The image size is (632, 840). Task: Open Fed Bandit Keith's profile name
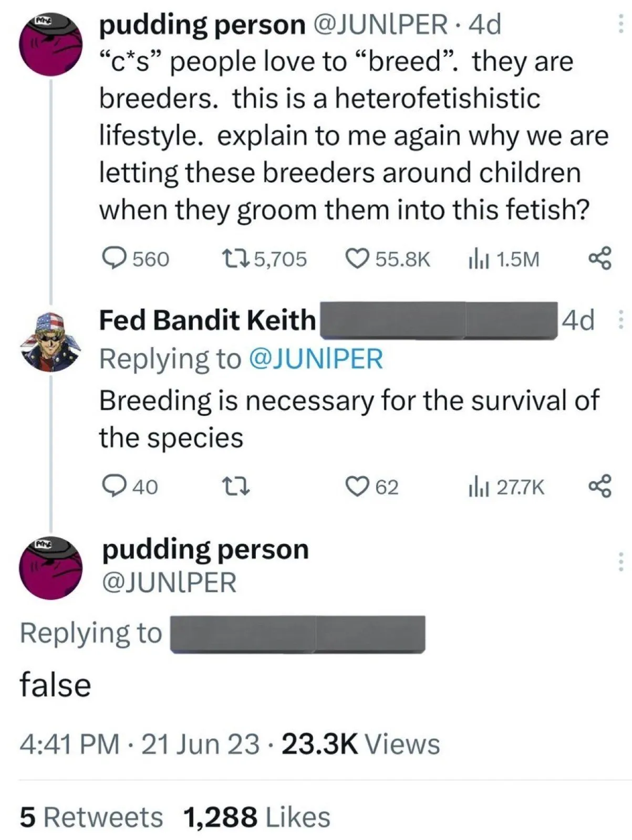[x=208, y=320]
